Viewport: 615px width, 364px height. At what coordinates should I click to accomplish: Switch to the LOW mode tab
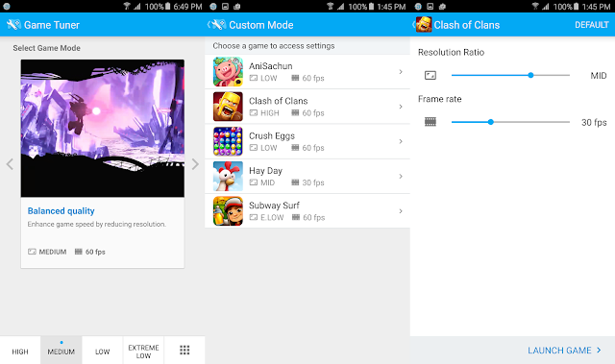(103, 350)
